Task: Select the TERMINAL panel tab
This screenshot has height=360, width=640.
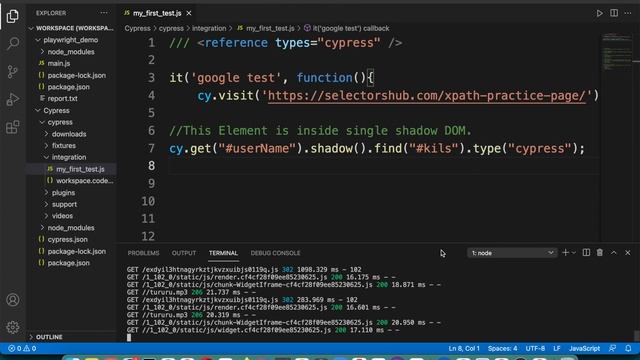Action: tap(223, 253)
